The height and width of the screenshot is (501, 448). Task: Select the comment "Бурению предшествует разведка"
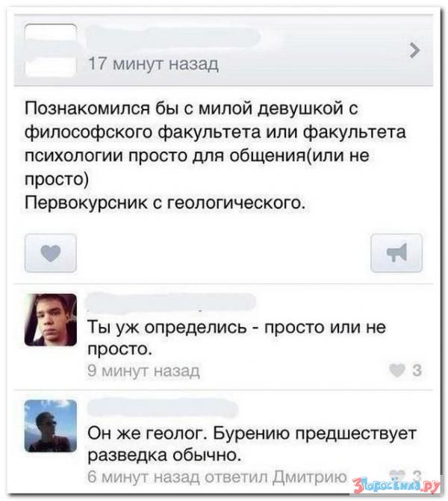pos(252,444)
